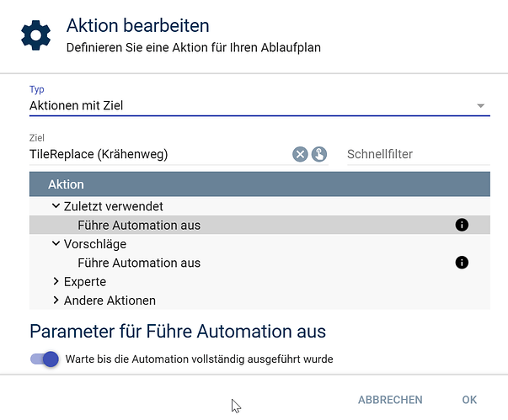Expand the Experte group
The image size is (508, 420).
(56, 282)
